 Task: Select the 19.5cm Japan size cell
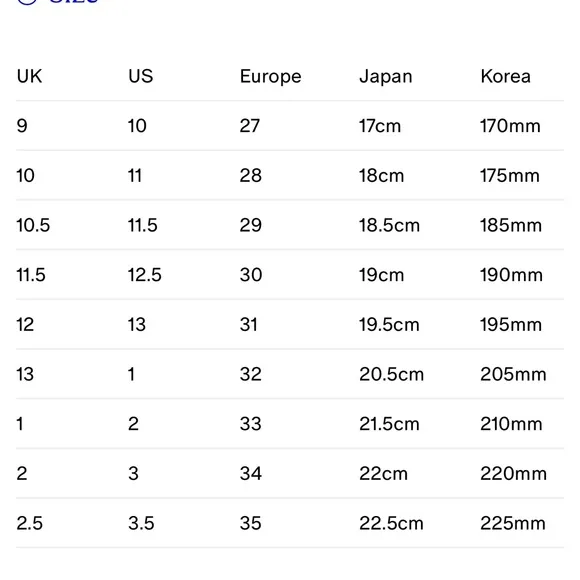coord(389,324)
